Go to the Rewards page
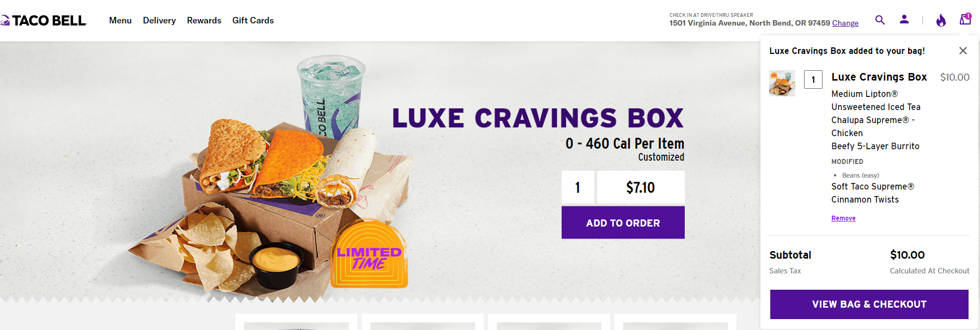The height and width of the screenshot is (330, 980). [x=204, y=20]
